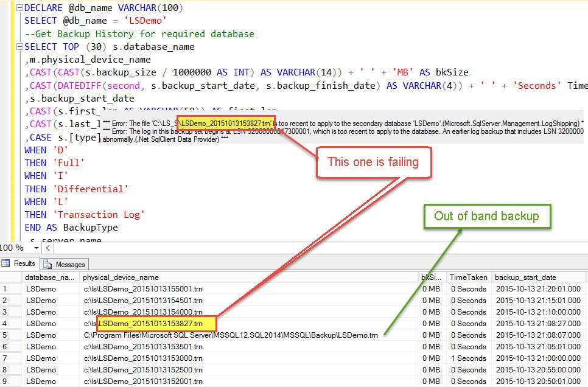
Task: Collapse the SELECT TOP (30) code block
Action: pos(19,47)
